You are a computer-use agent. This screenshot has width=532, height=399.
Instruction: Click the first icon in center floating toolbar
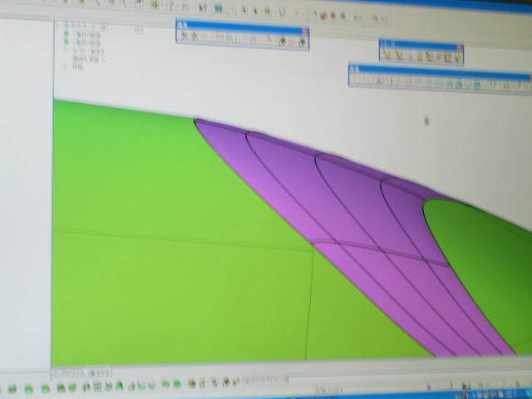(x=185, y=37)
